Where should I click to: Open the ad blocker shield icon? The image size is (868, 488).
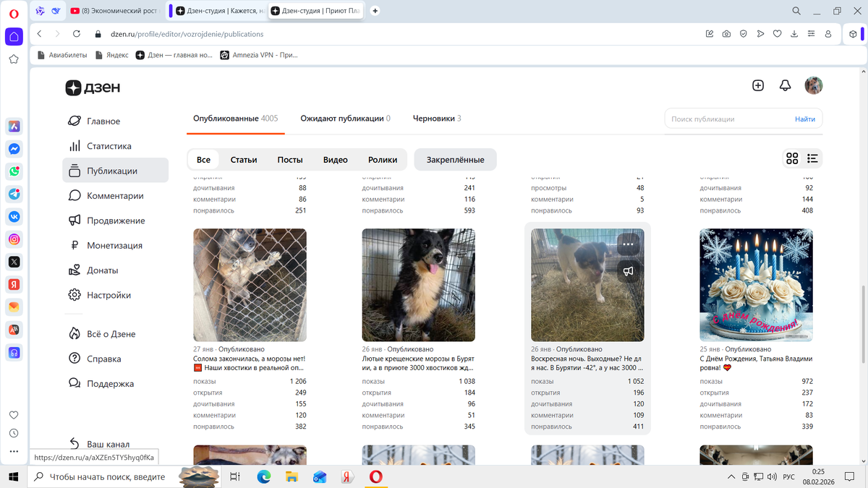click(x=743, y=34)
